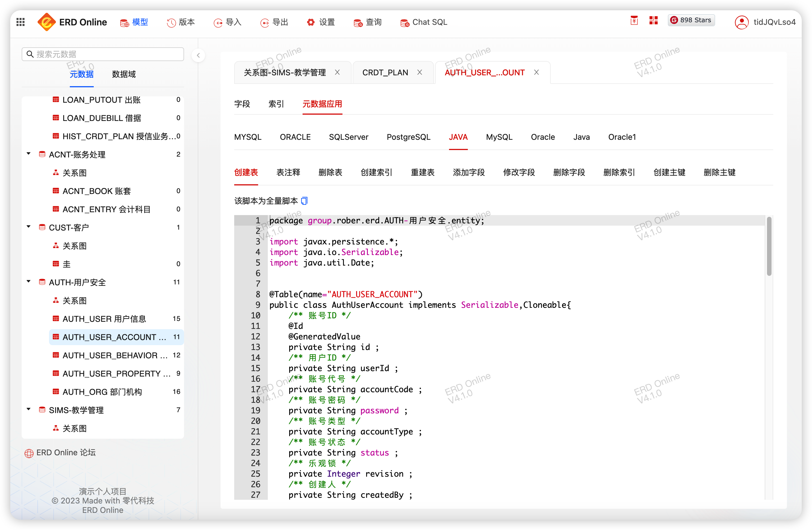Select the 创建索引 script option

click(376, 173)
